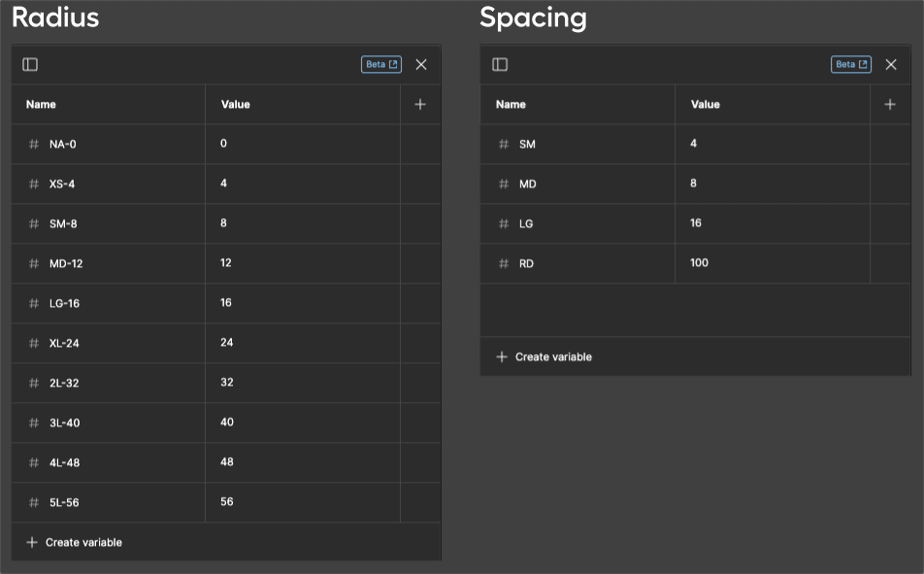The width and height of the screenshot is (924, 574).
Task: Open the Beta link in Spacing panel
Action: click(851, 64)
